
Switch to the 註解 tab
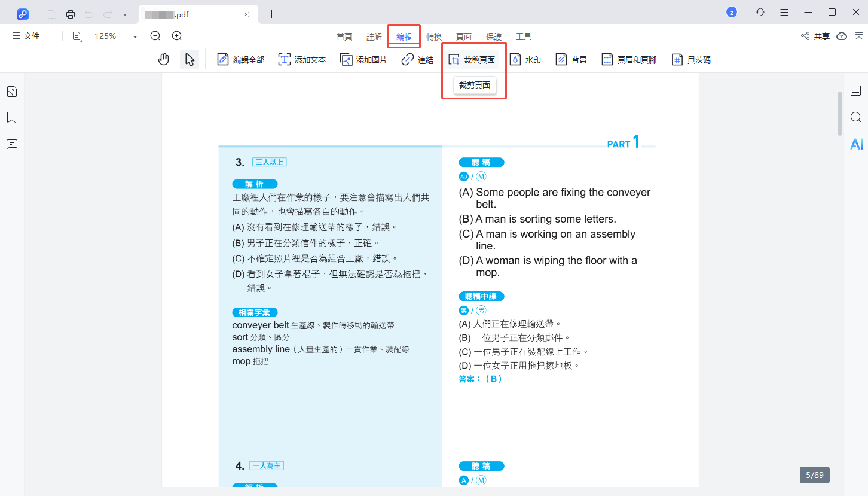pyautogui.click(x=374, y=36)
